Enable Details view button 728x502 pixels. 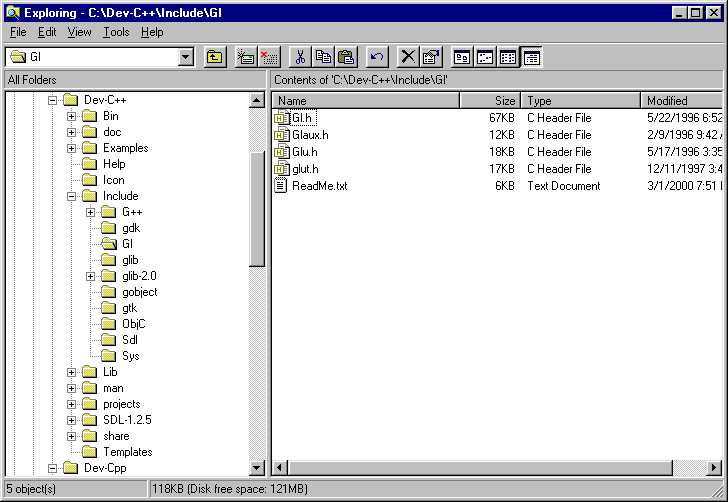[x=532, y=57]
